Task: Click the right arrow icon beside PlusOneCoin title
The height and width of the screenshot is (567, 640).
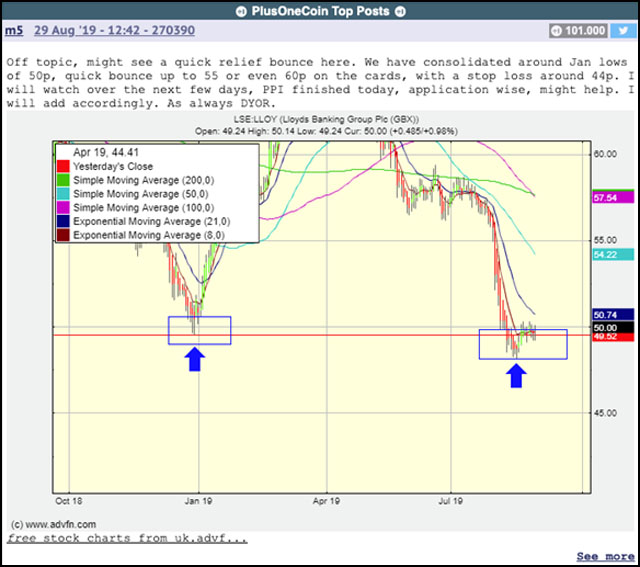Action: point(398,10)
